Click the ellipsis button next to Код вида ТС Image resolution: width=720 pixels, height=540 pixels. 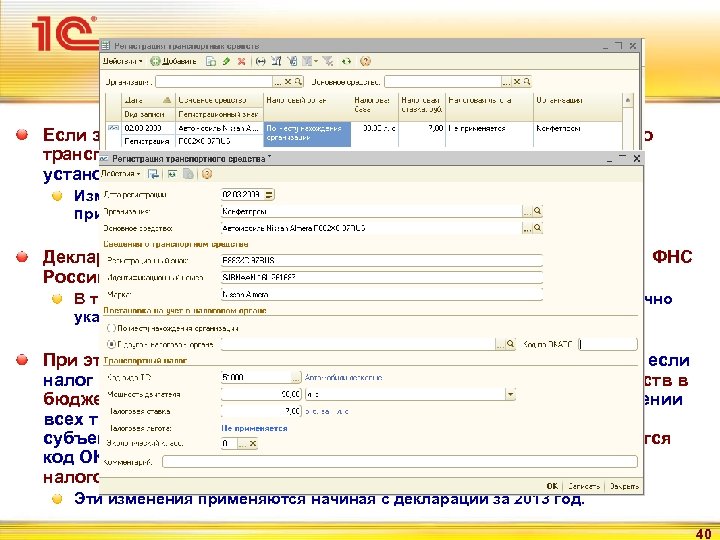click(296, 377)
